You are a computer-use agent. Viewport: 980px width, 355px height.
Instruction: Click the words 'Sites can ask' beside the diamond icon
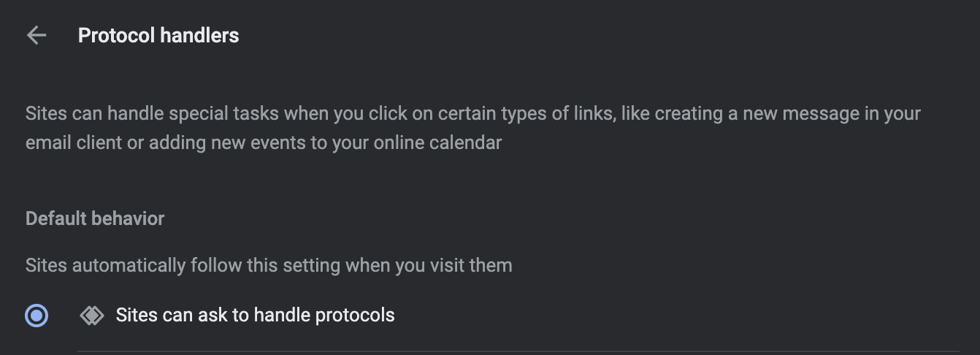pos(164,316)
